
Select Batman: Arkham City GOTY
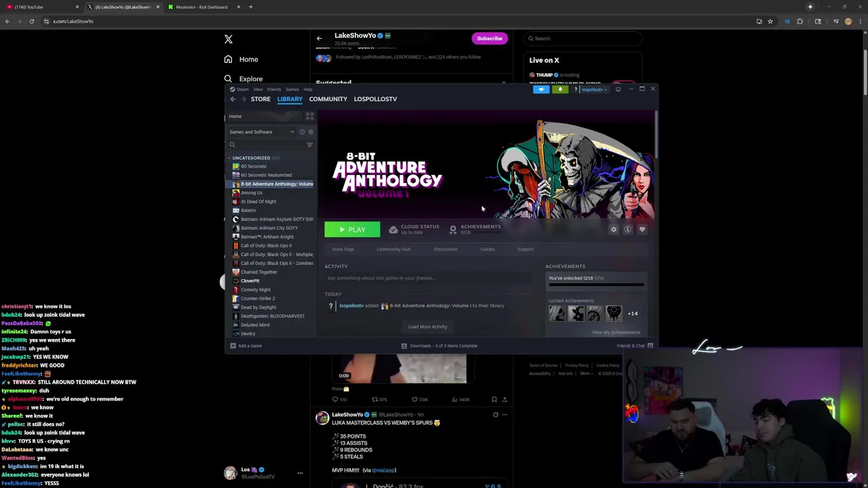click(x=269, y=228)
